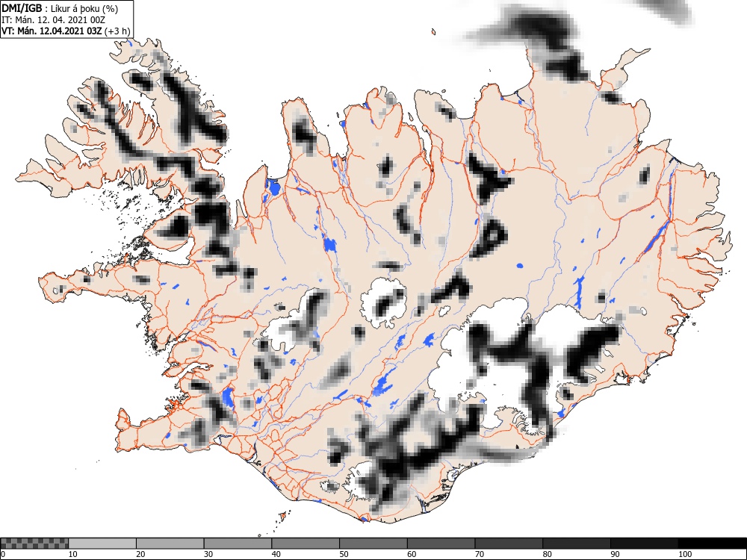Click the 30-40 percent legend swatch
The width and height of the screenshot is (747, 560).
click(238, 544)
